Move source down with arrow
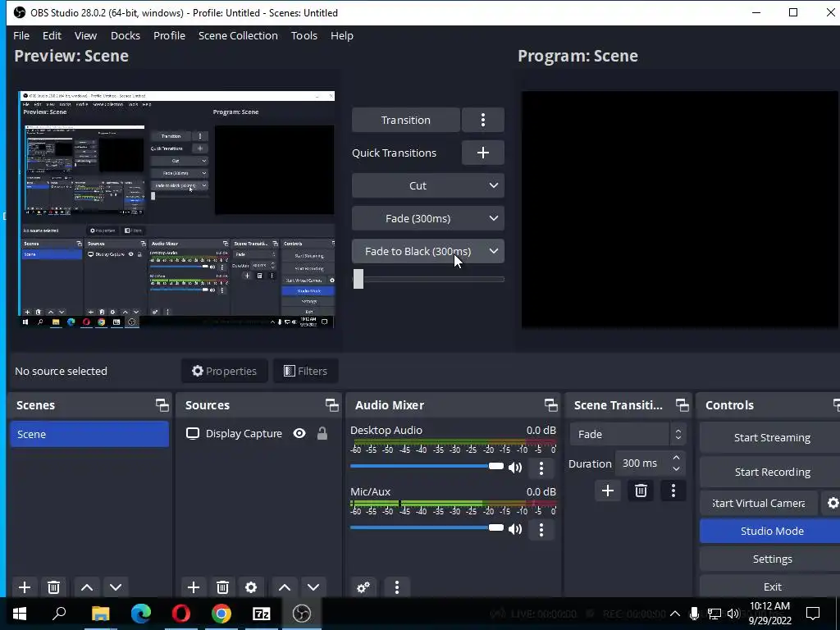The image size is (840, 630). (x=313, y=587)
